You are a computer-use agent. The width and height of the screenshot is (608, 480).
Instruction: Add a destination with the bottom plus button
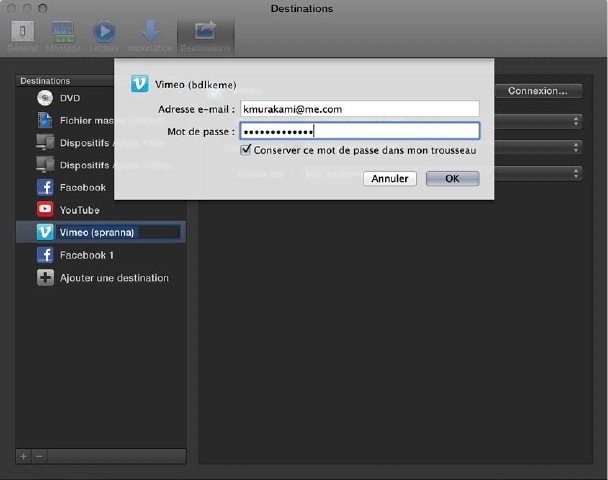pyautogui.click(x=24, y=456)
